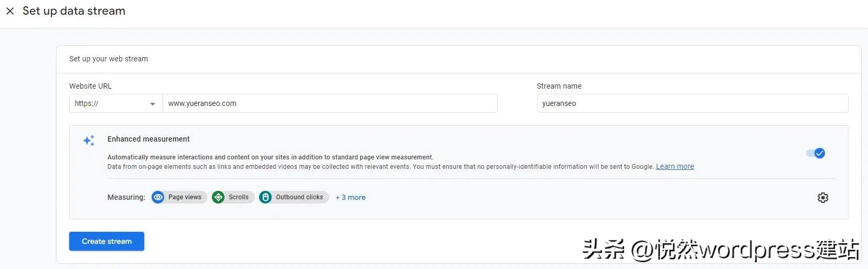Click the Enhanced measurement heading text
This screenshot has width=868, height=269.
point(148,139)
